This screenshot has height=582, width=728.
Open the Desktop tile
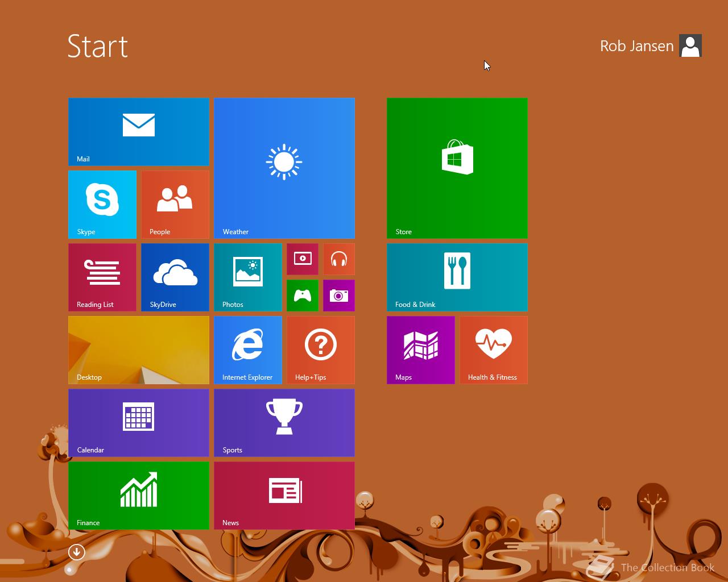[x=139, y=350]
